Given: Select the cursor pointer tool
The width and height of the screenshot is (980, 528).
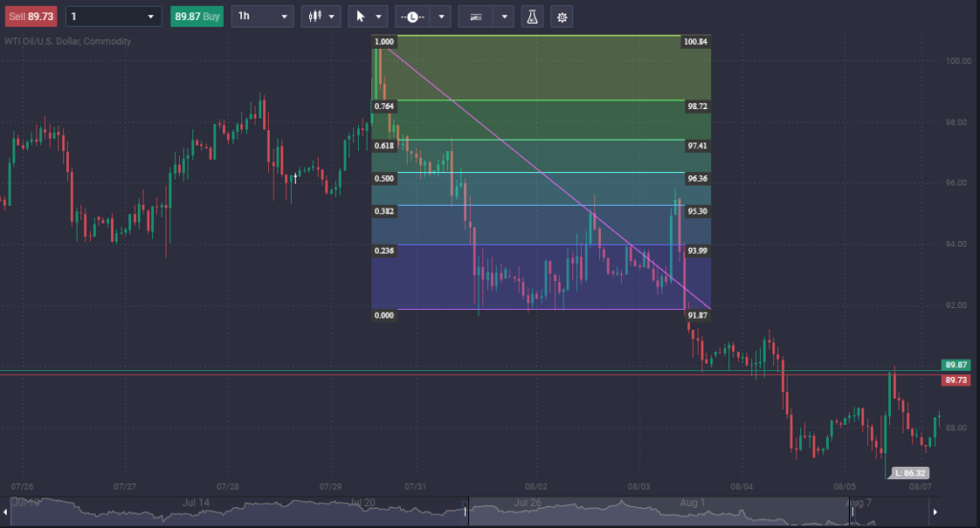Looking at the screenshot, I should [361, 16].
